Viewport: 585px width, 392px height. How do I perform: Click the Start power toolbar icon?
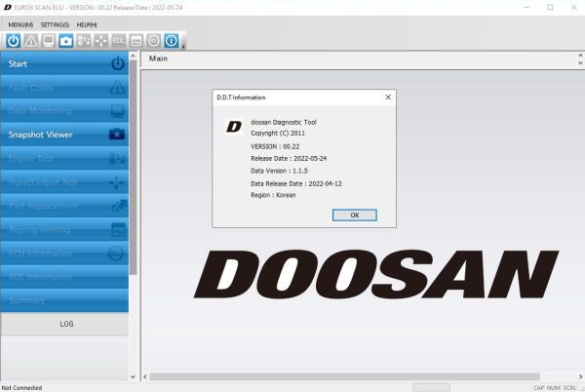(14, 41)
